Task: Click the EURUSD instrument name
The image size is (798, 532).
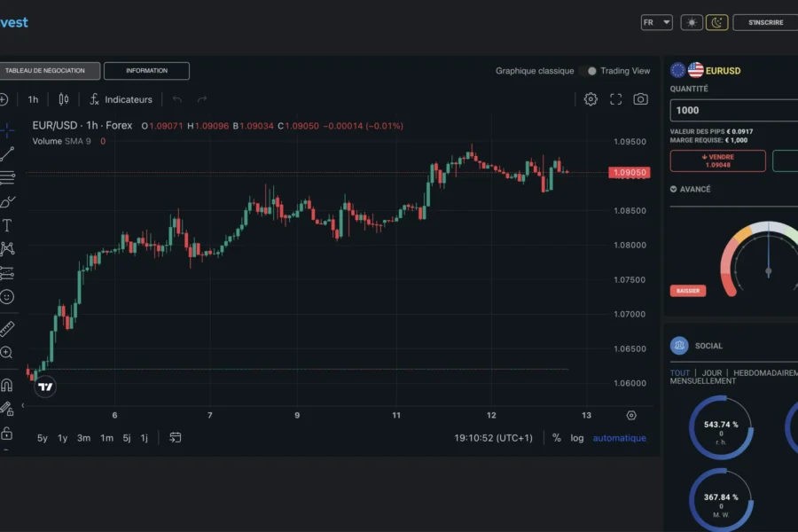Action: tap(723, 71)
